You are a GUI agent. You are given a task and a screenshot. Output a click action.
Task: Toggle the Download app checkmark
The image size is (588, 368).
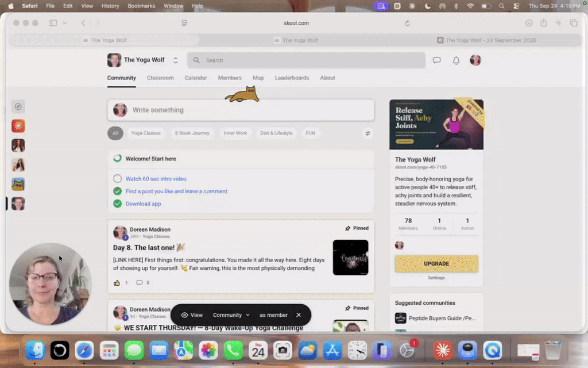(117, 204)
